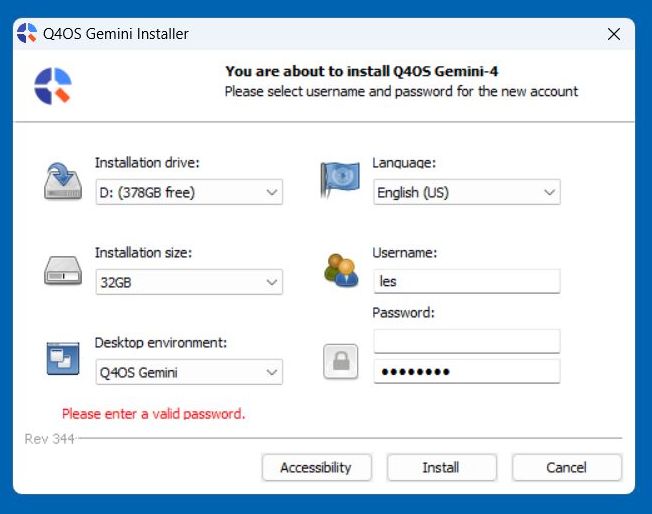652x514 pixels.
Task: Click the username people icon
Action: pos(341,271)
